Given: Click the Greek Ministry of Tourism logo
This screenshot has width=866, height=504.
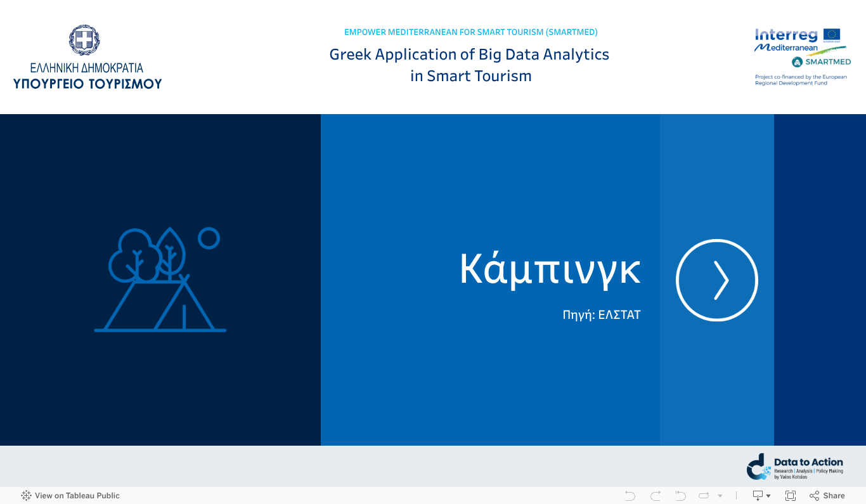Looking at the screenshot, I should tap(87, 58).
